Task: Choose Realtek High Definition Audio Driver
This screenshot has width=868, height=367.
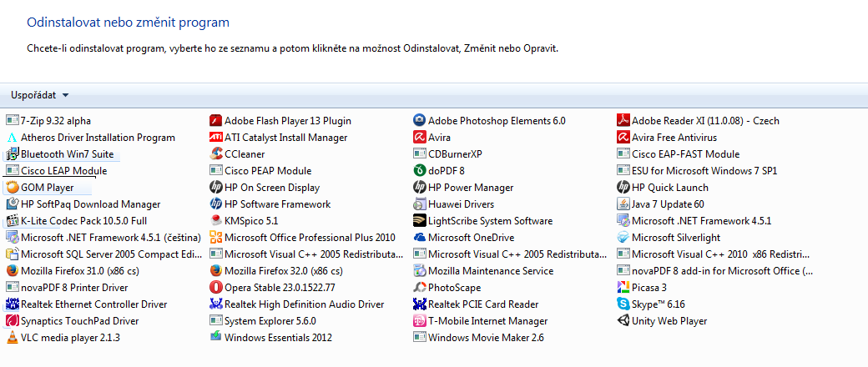Action: [304, 304]
